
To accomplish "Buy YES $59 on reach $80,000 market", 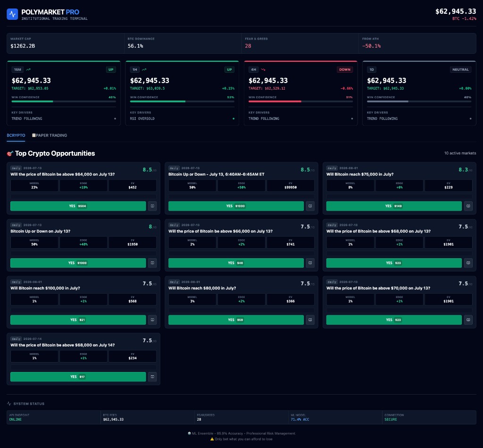I will 236,320.
